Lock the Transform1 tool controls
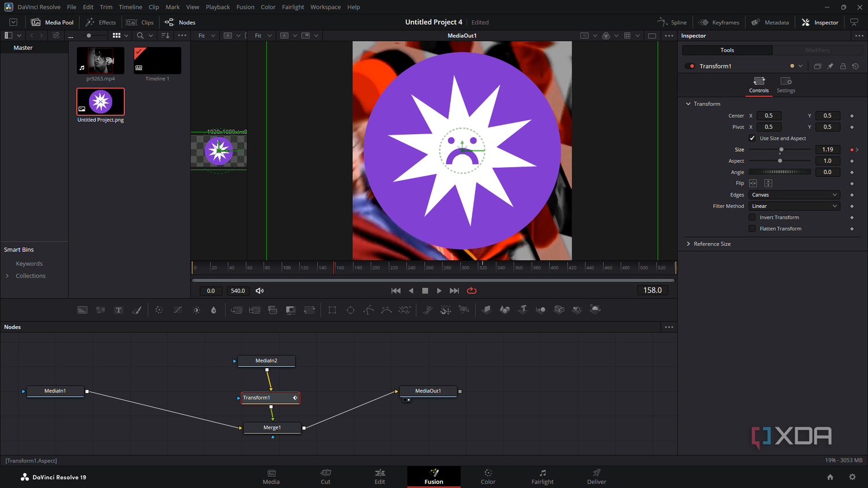This screenshot has width=868, height=488. click(843, 66)
